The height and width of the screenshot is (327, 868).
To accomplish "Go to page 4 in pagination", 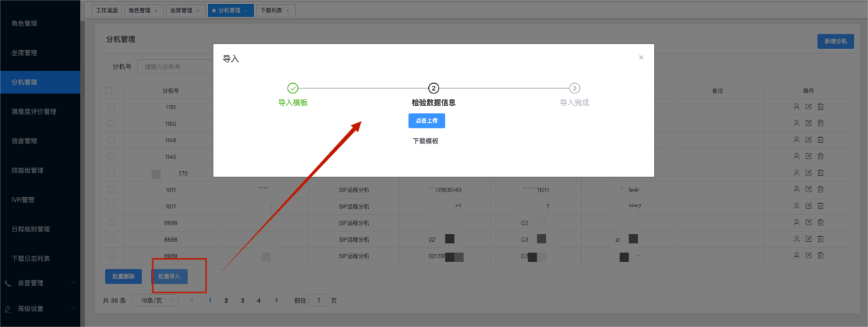I will (x=259, y=300).
